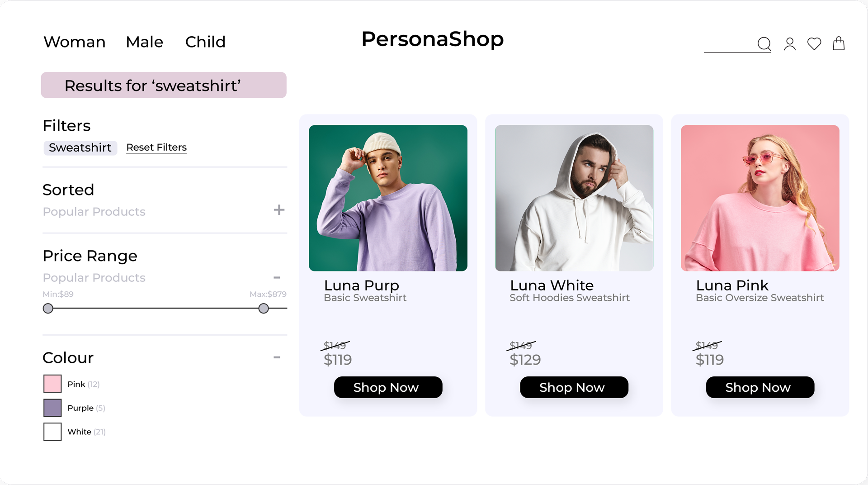Click the Reset Filters link
The height and width of the screenshot is (485, 868).
pos(156,147)
